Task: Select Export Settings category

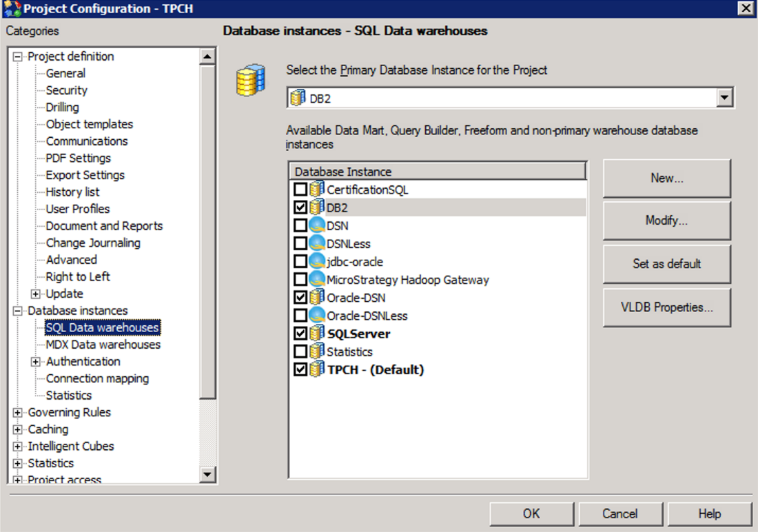Action: (85, 175)
